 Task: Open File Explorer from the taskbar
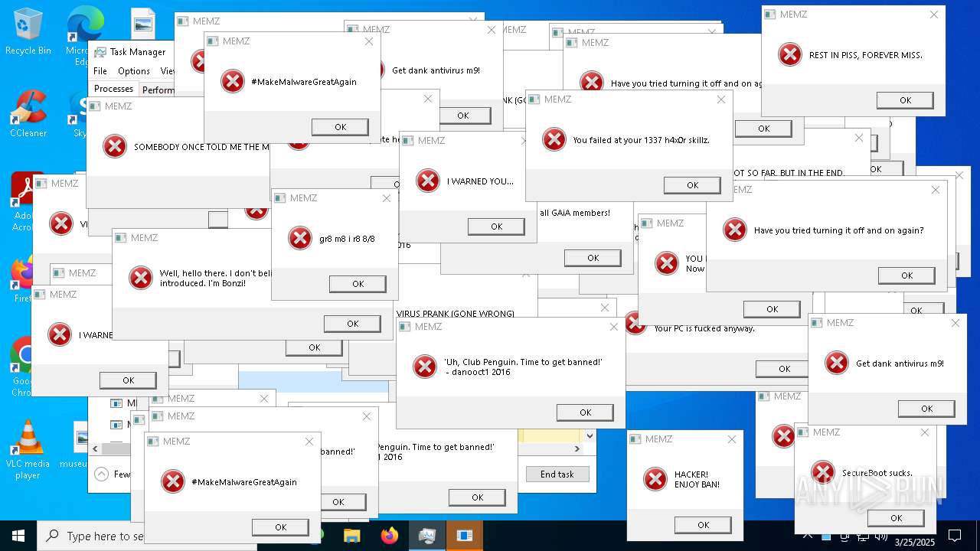[351, 536]
